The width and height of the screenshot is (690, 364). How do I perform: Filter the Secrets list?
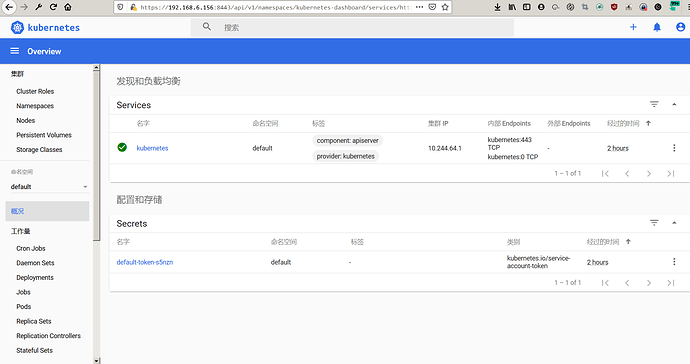click(654, 223)
